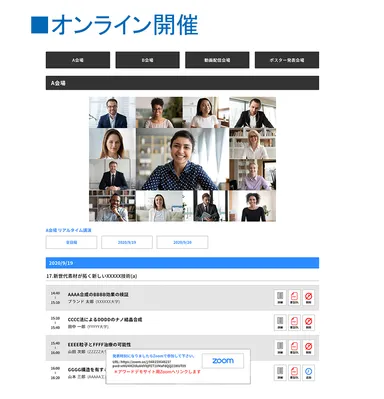Switch to the B会場 venue tab
This screenshot has height=399, width=384.
coord(147,60)
